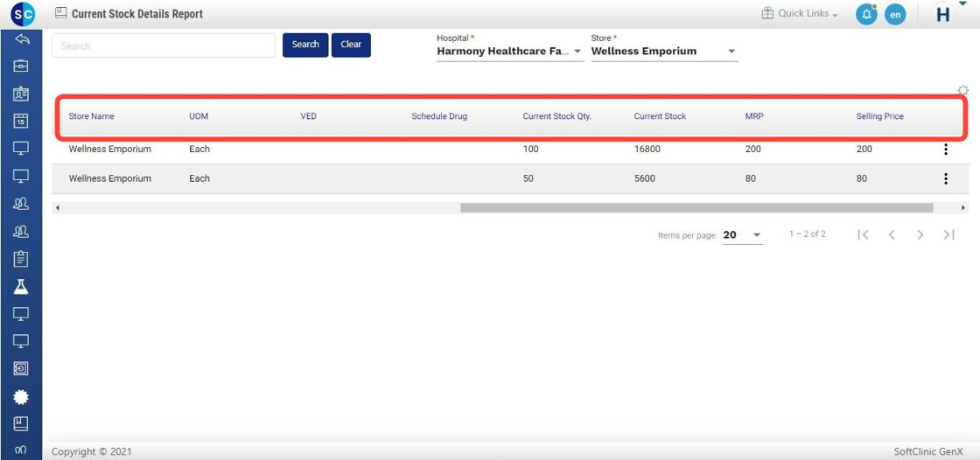Click the horizontal scrollbar thumb
Image resolution: width=980 pixels, height=460 pixels.
click(696, 207)
